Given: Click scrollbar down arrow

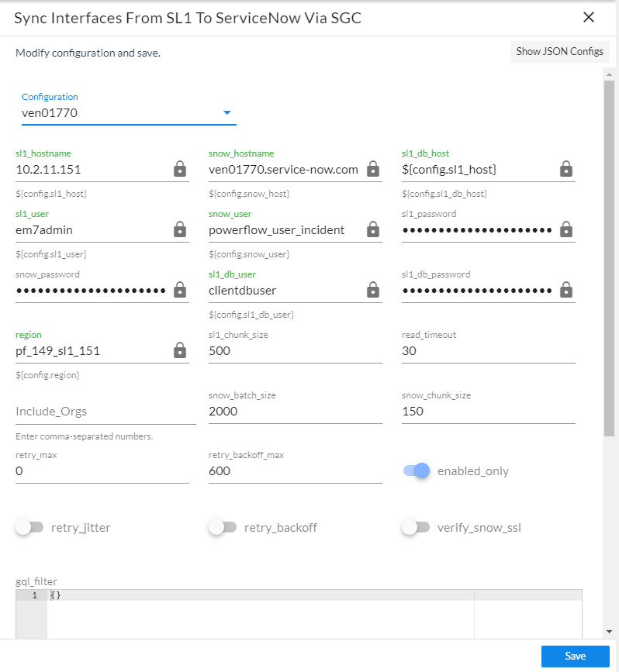Looking at the screenshot, I should (609, 632).
